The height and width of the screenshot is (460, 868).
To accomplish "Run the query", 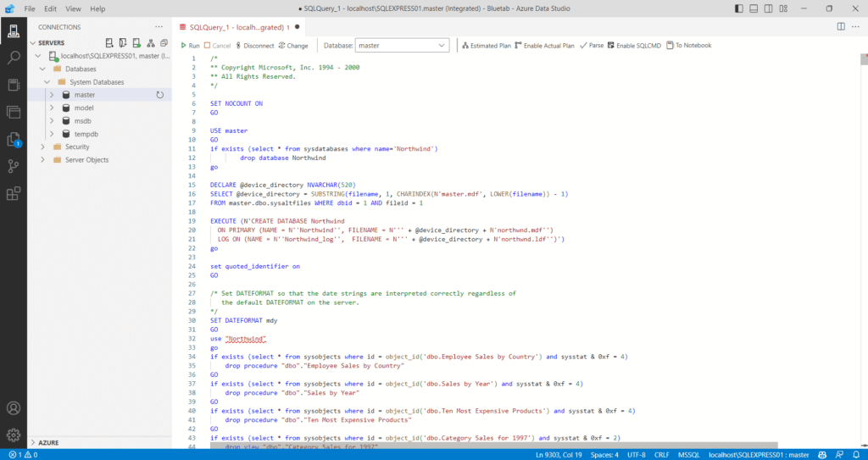I will (x=190, y=46).
